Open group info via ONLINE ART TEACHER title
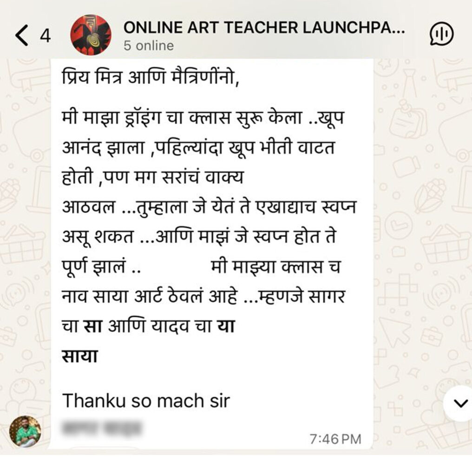 click(x=264, y=27)
